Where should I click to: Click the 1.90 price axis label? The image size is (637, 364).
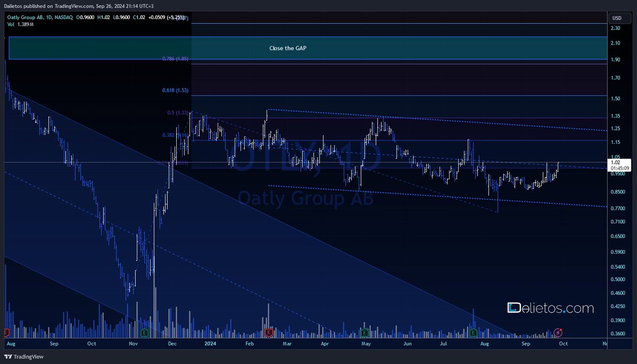point(616,60)
